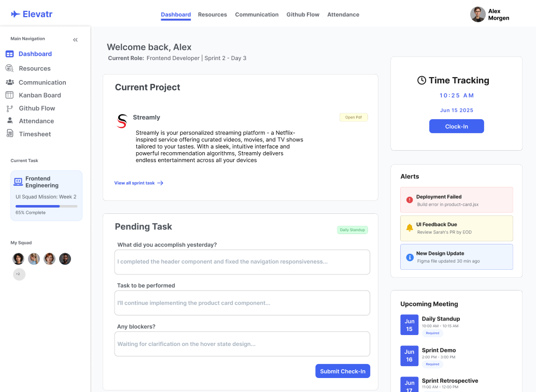This screenshot has width=536, height=392.
Task: Click the Frontend Engineering laptop icon
Action: tap(18, 182)
